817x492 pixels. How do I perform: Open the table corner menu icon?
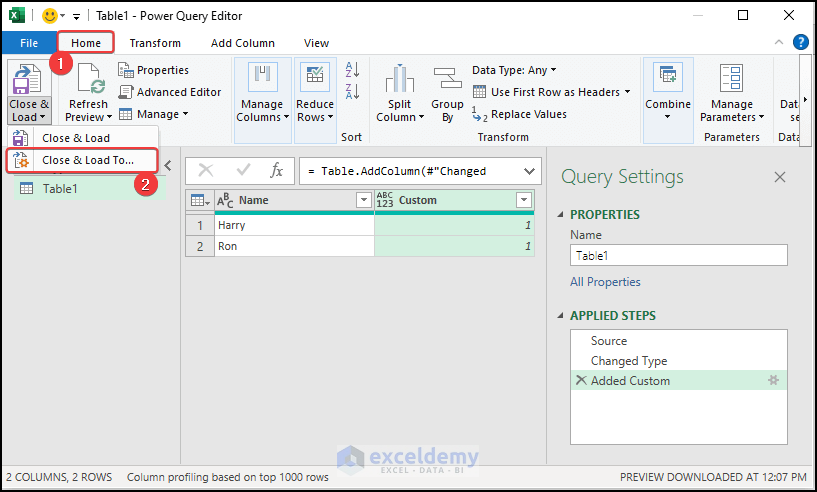coord(201,200)
